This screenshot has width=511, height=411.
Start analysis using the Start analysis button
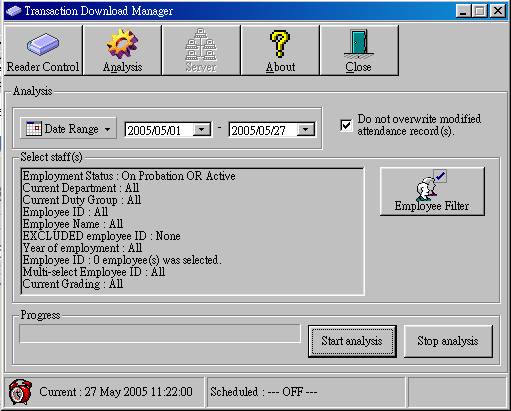tap(352, 341)
